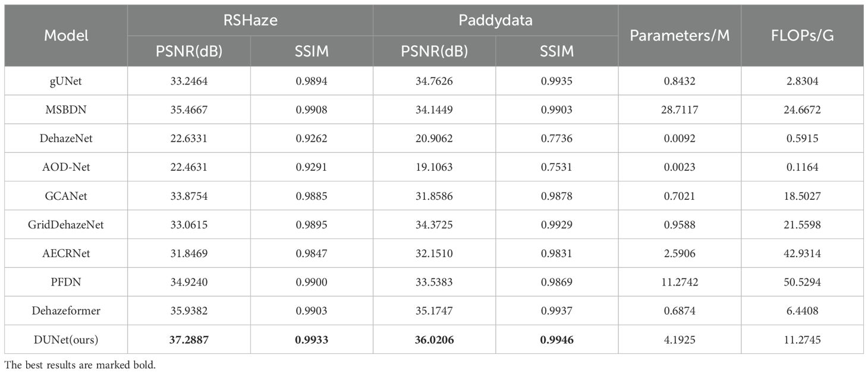This screenshot has width=868, height=373.
Task: Select PFDN FLOPs value 50.5294
Action: (x=802, y=282)
